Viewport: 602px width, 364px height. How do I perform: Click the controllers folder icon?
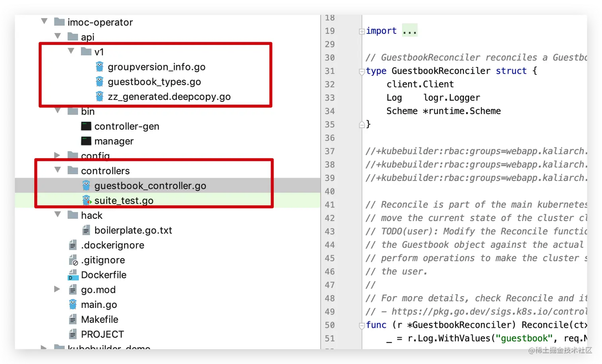pos(73,170)
